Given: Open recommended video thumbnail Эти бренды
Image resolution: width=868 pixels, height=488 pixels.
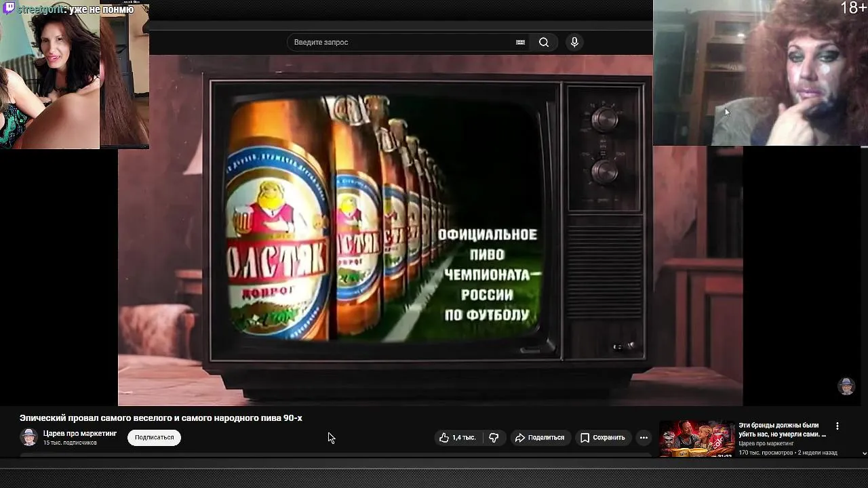Looking at the screenshot, I should (x=697, y=439).
